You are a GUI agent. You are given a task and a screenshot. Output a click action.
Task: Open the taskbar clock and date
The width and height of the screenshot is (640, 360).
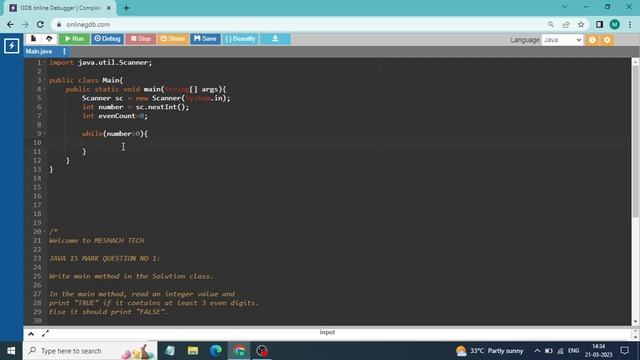point(598,351)
